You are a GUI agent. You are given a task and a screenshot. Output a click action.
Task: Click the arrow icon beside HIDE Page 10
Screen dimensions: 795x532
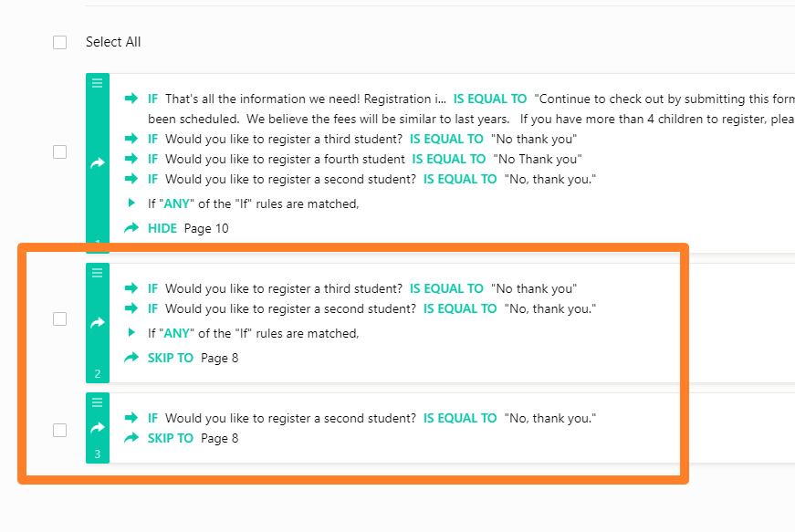tap(131, 228)
